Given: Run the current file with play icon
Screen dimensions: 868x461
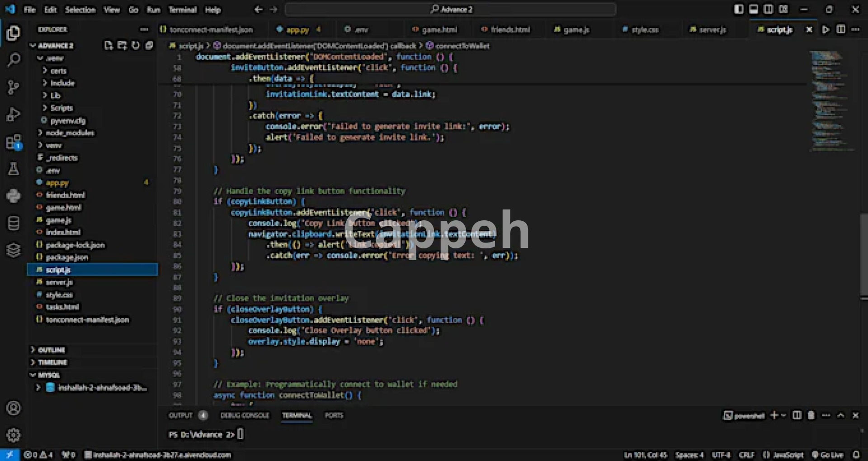Looking at the screenshot, I should (x=826, y=30).
